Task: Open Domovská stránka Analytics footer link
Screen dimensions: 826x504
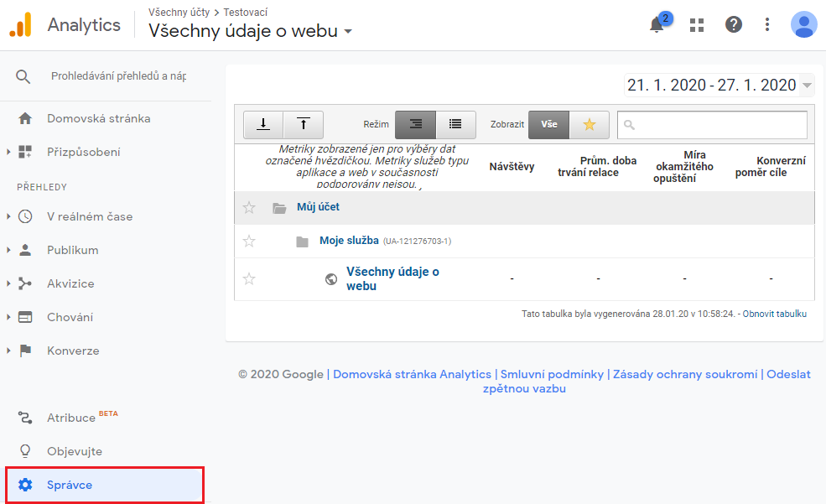Action: point(412,375)
